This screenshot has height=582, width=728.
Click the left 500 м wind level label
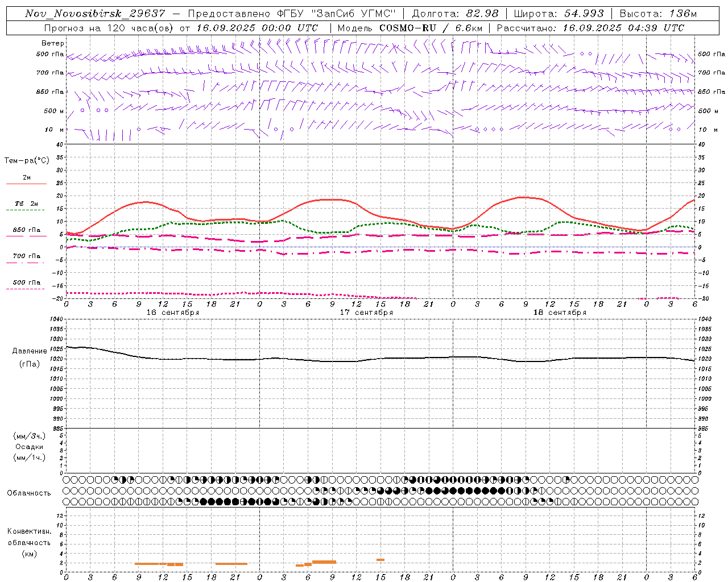point(55,111)
